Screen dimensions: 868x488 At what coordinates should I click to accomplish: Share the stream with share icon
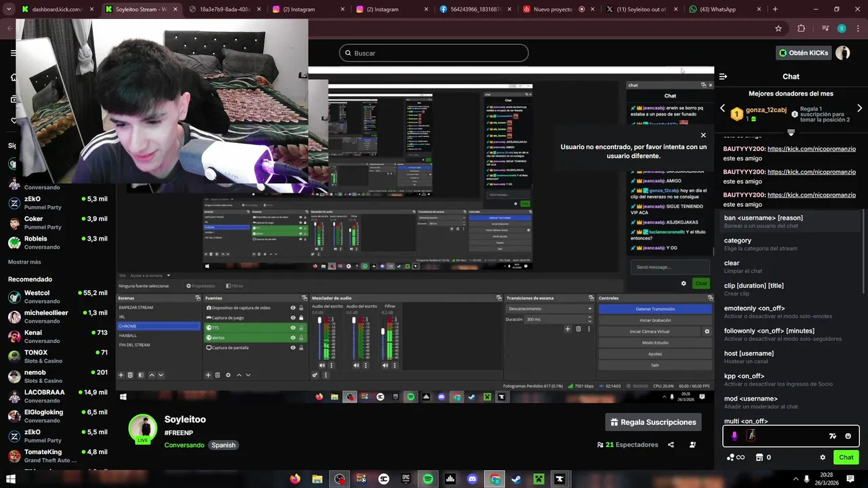[x=671, y=445]
